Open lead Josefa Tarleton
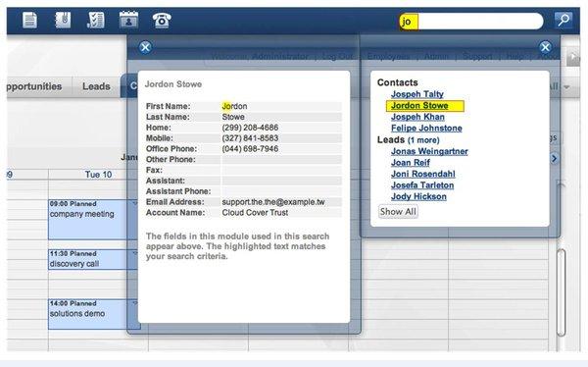This screenshot has height=367, width=588. click(x=422, y=185)
